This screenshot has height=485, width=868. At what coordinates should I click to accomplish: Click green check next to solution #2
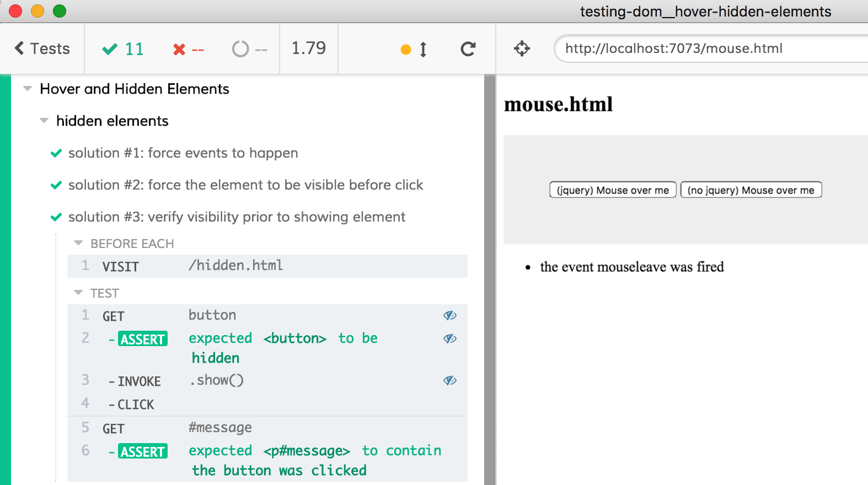point(56,185)
